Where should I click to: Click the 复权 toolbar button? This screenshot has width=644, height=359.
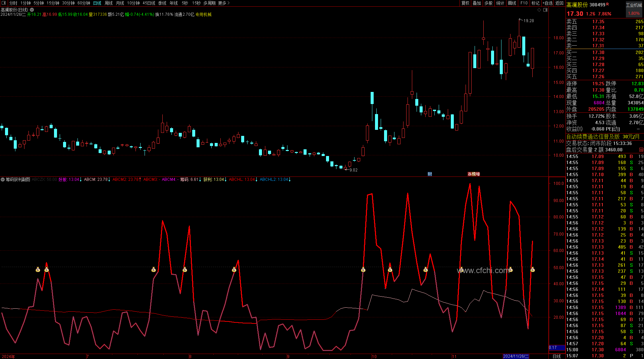tap(465, 3)
